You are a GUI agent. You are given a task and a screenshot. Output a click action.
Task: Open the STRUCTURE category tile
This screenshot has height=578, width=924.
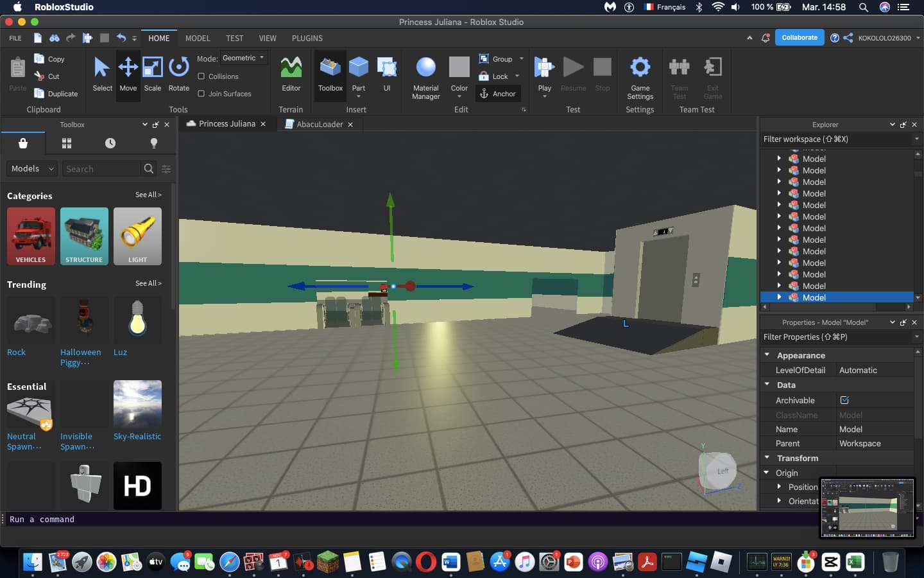84,236
